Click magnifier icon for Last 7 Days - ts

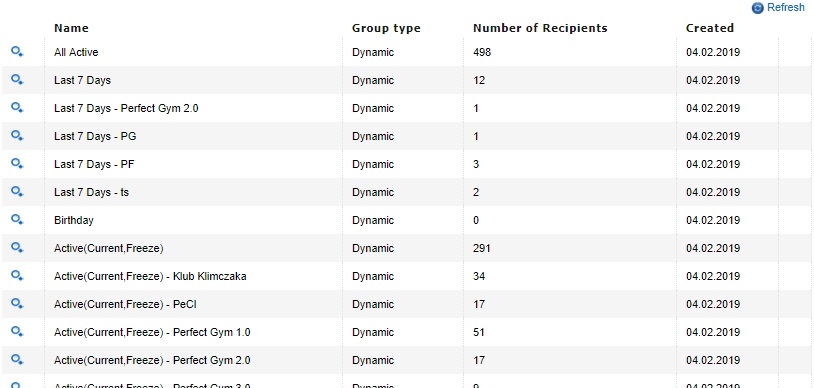tap(17, 192)
